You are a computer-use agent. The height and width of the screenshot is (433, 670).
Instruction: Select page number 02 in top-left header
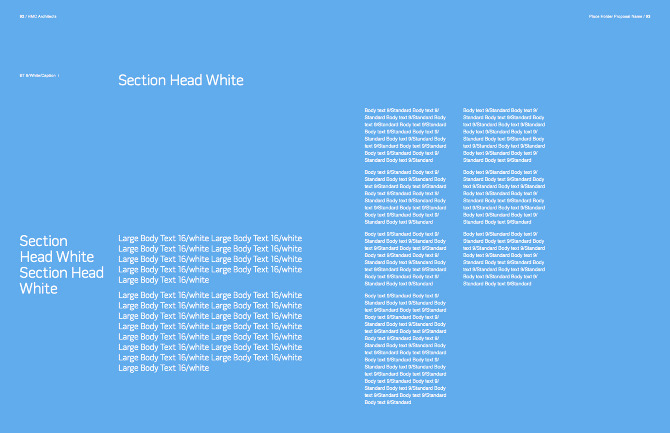coord(22,16)
